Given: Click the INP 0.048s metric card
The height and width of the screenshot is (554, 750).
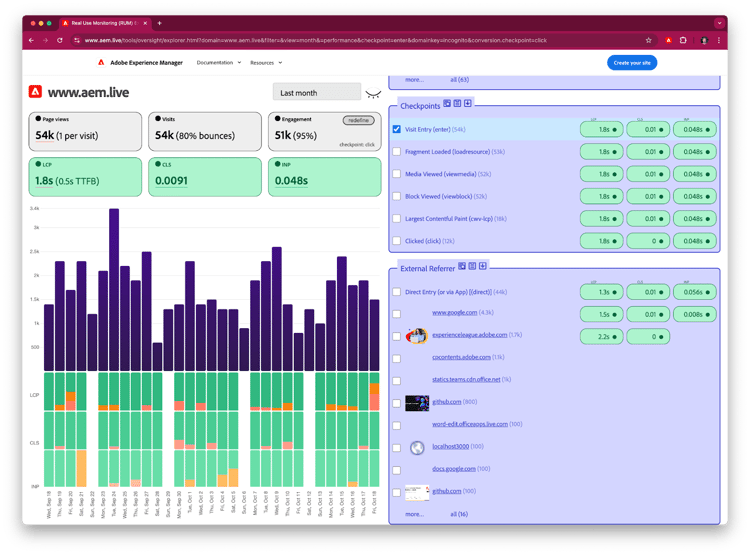Looking at the screenshot, I should coord(324,177).
